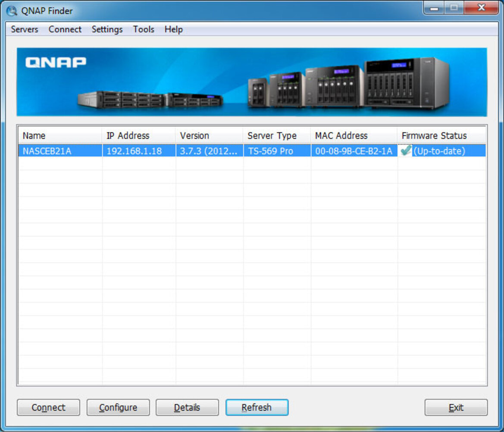Open the Help menu

[x=174, y=29]
